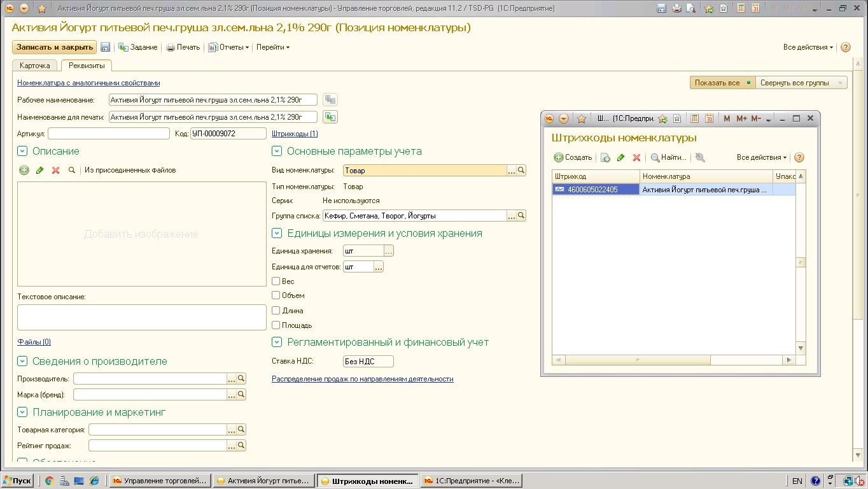868x489 pixels.
Task: Delete selected barcode with red X
Action: coord(636,157)
